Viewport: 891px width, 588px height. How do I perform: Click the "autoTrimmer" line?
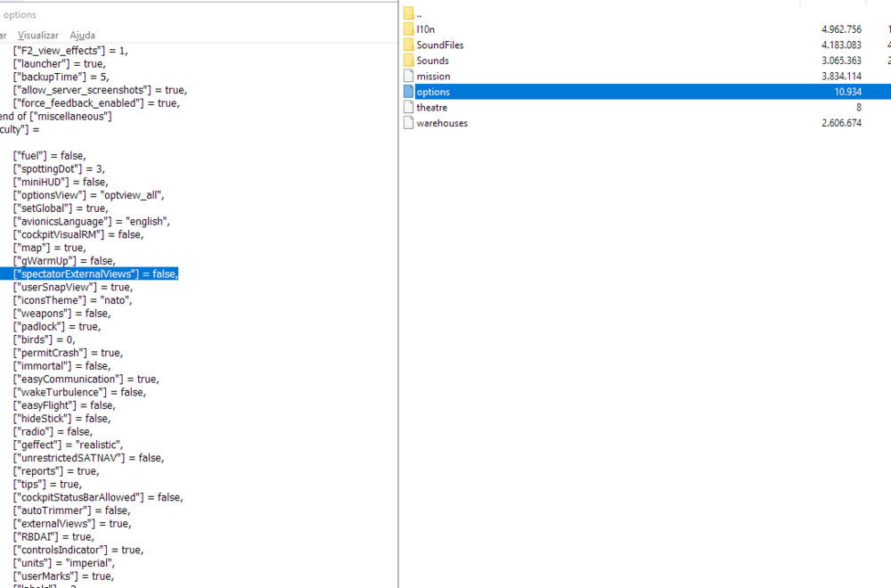coord(72,510)
